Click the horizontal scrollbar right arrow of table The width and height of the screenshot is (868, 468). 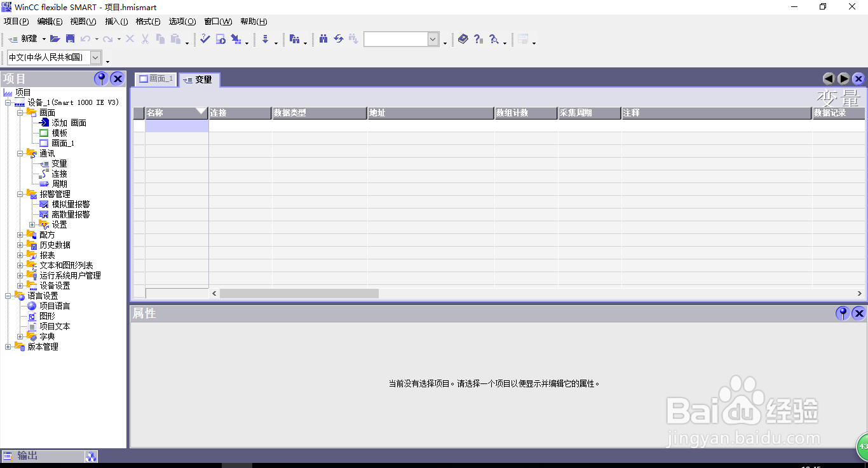click(859, 293)
